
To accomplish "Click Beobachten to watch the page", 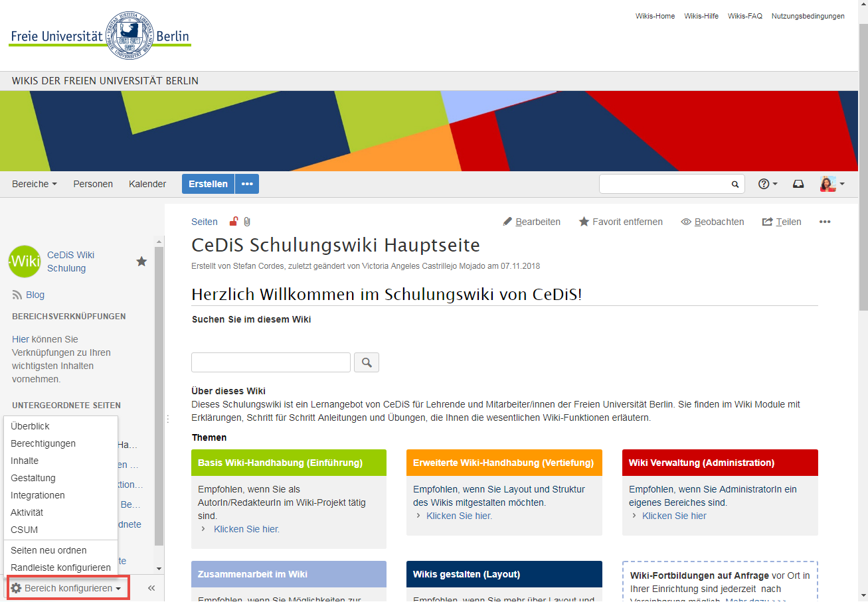I will click(713, 222).
